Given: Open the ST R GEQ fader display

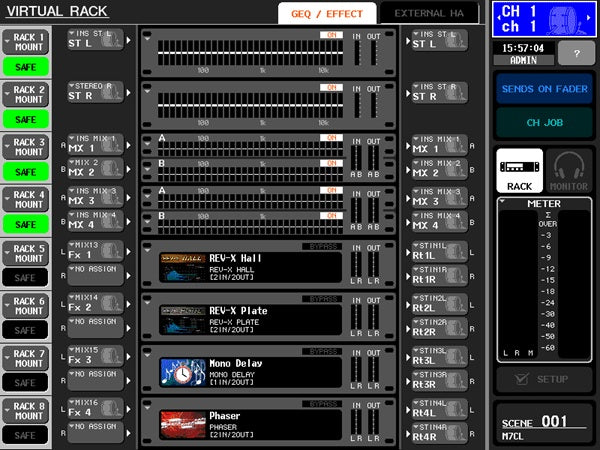Looking at the screenshot, I should tap(250, 105).
